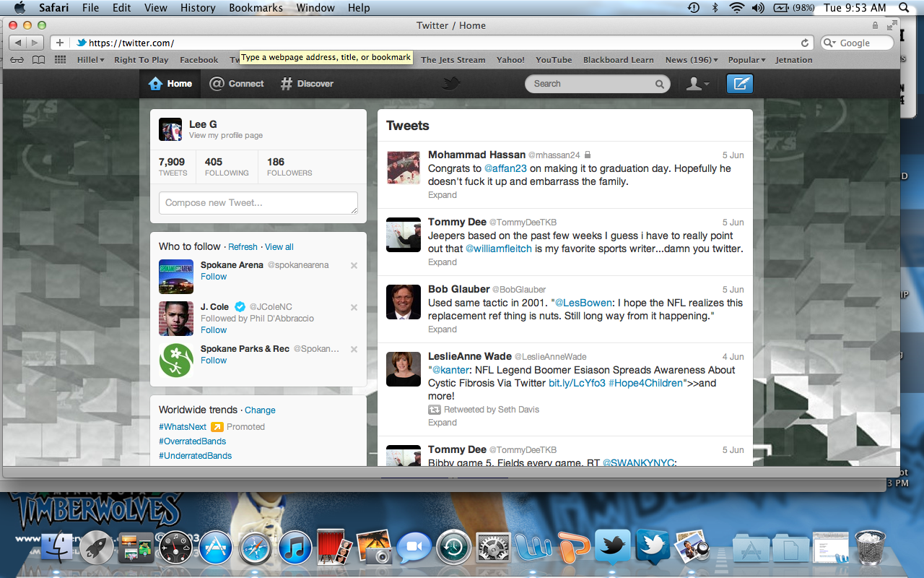Click the Wi-Fi status icon in menu bar
Image resolution: width=924 pixels, height=578 pixels.
click(x=736, y=8)
